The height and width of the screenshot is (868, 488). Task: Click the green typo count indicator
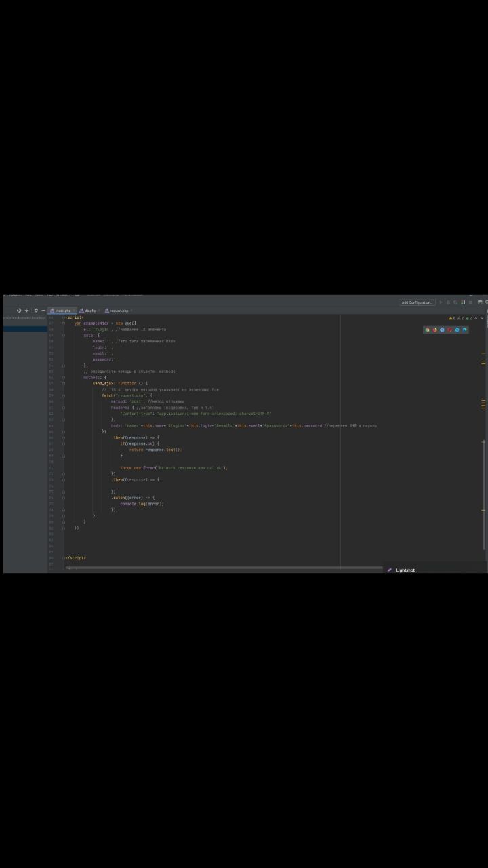pos(468,318)
